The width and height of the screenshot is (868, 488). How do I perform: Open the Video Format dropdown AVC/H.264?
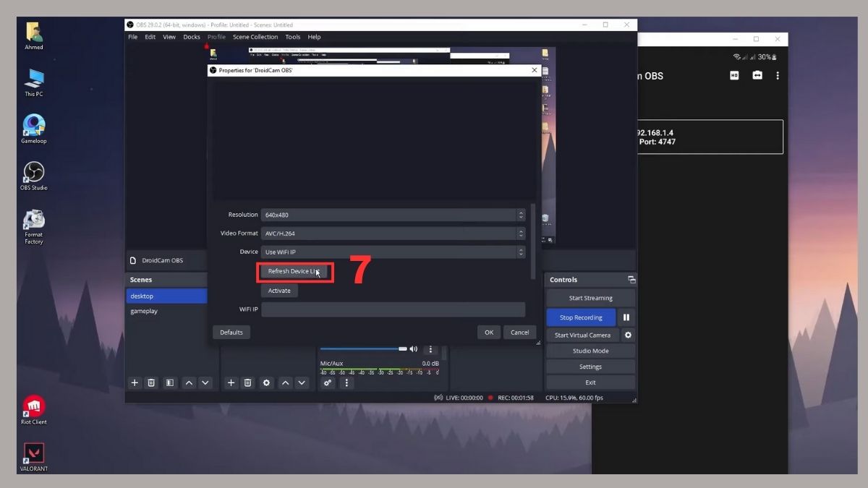pos(393,234)
